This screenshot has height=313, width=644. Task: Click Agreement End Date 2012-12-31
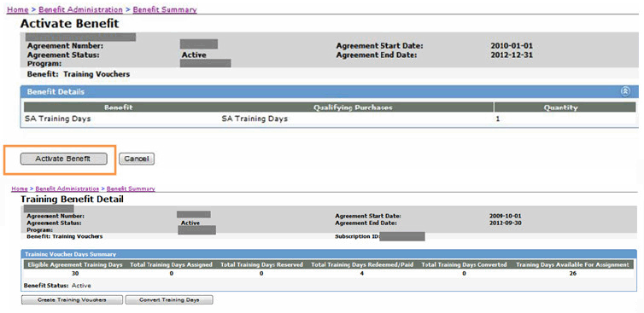(512, 55)
